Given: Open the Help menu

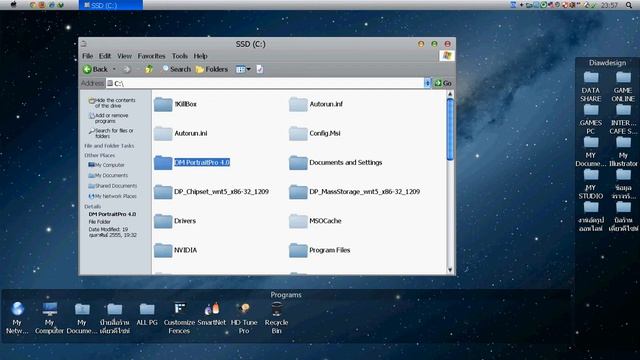Looking at the screenshot, I should click(x=200, y=56).
